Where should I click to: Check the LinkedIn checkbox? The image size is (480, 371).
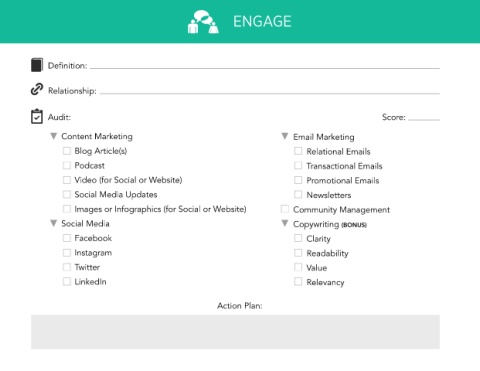[67, 282]
